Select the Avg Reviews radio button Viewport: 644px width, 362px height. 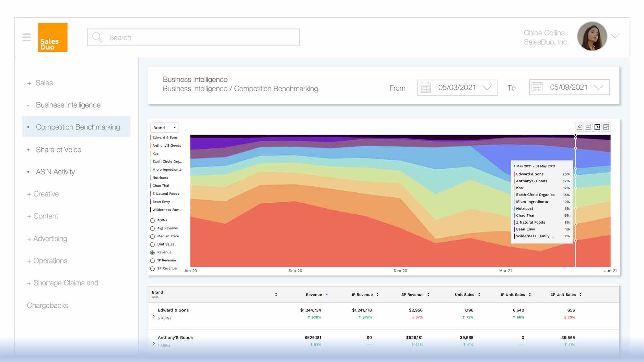[152, 228]
